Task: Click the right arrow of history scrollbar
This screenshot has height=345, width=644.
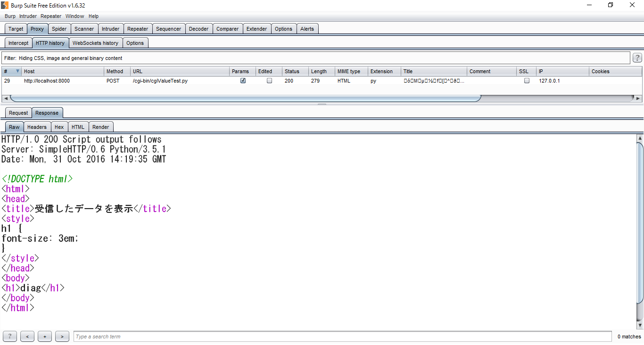Action: [x=638, y=98]
